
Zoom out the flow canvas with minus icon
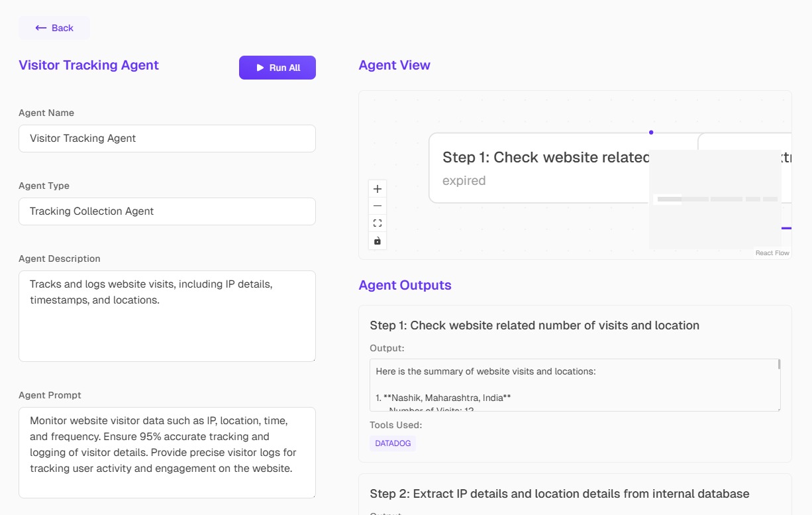pyautogui.click(x=378, y=206)
